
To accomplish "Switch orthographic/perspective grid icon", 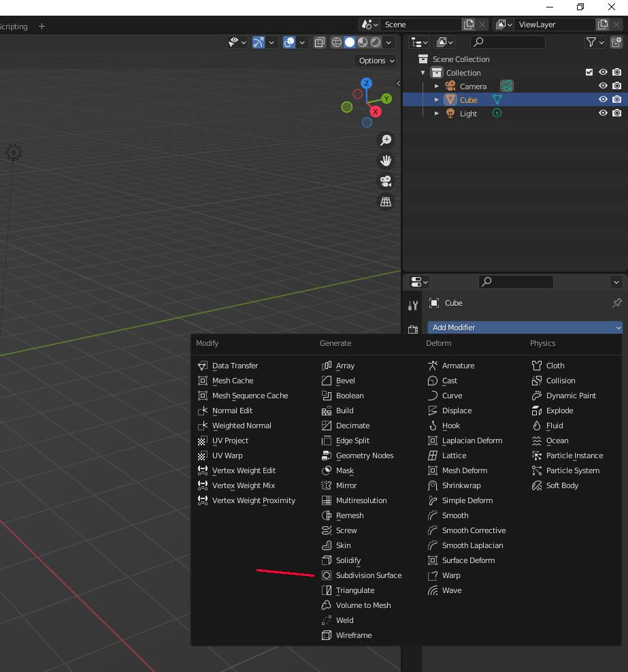I will pyautogui.click(x=386, y=202).
